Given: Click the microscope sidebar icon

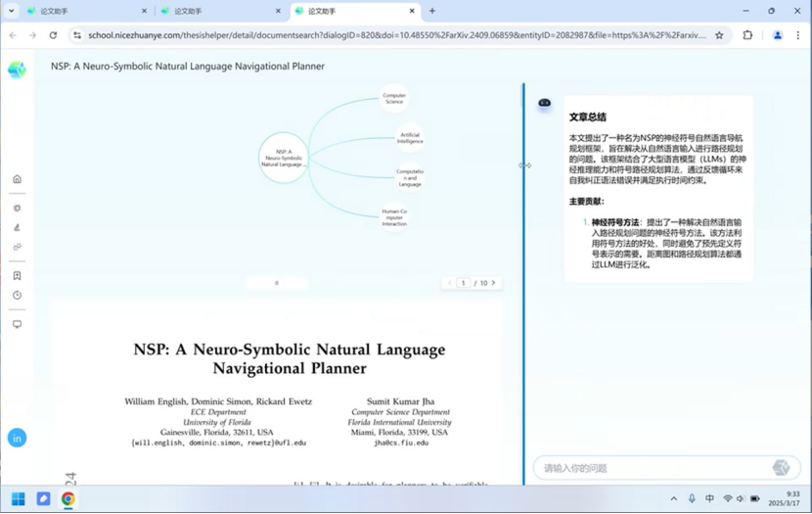Looking at the screenshot, I should click(x=17, y=227).
